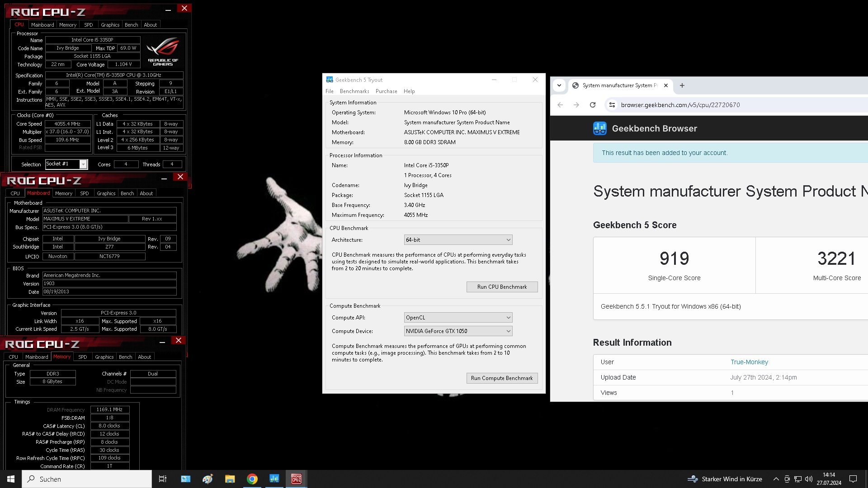Select SPD tab in bottom CPU-Z window
The height and width of the screenshot is (488, 868).
pos(83,357)
